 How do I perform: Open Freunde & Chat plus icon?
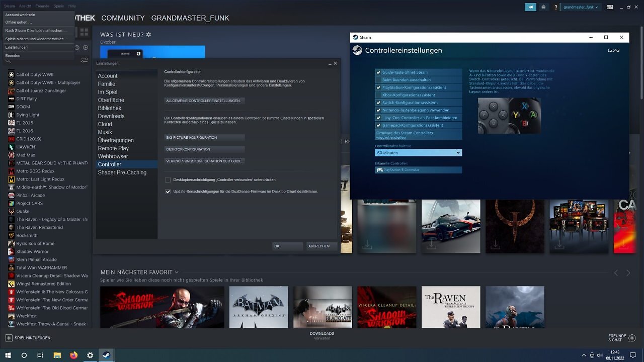click(x=632, y=338)
